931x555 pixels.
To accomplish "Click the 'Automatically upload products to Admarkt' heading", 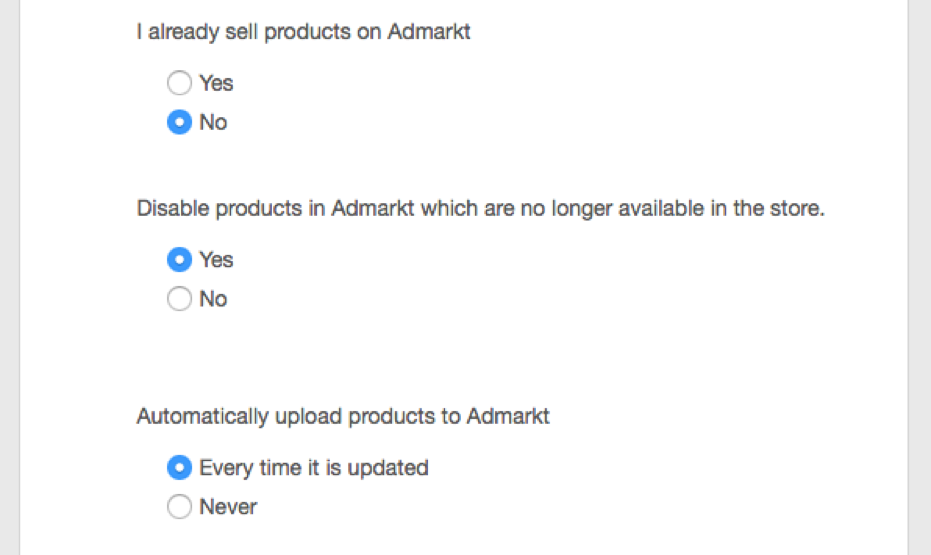I will [x=343, y=417].
